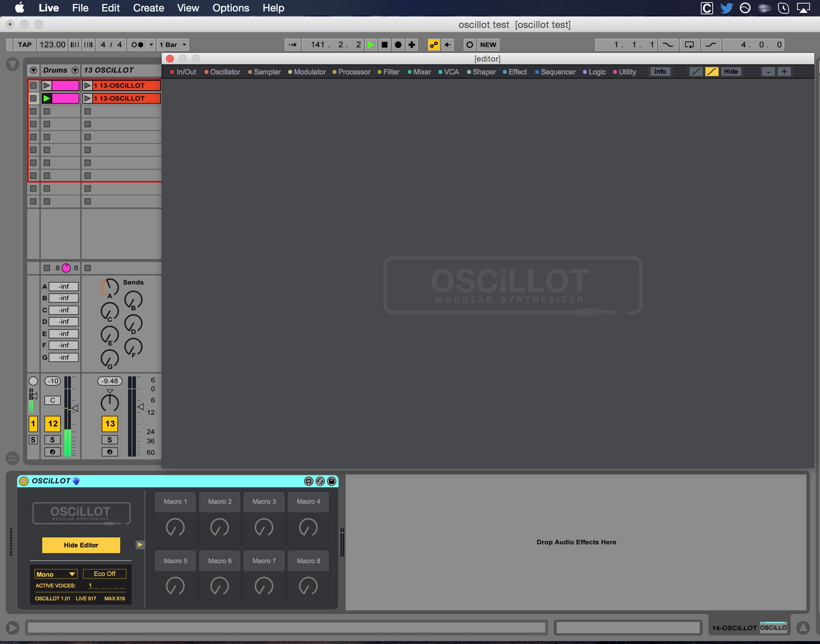The height and width of the screenshot is (644, 820).
Task: Click the zoom in plus button
Action: tap(784, 72)
